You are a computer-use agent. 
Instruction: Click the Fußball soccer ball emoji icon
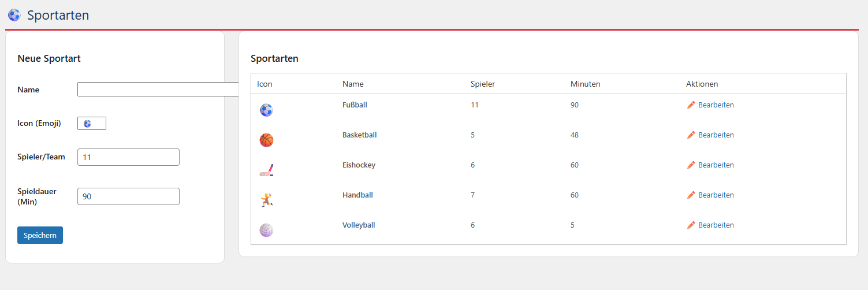tap(266, 110)
